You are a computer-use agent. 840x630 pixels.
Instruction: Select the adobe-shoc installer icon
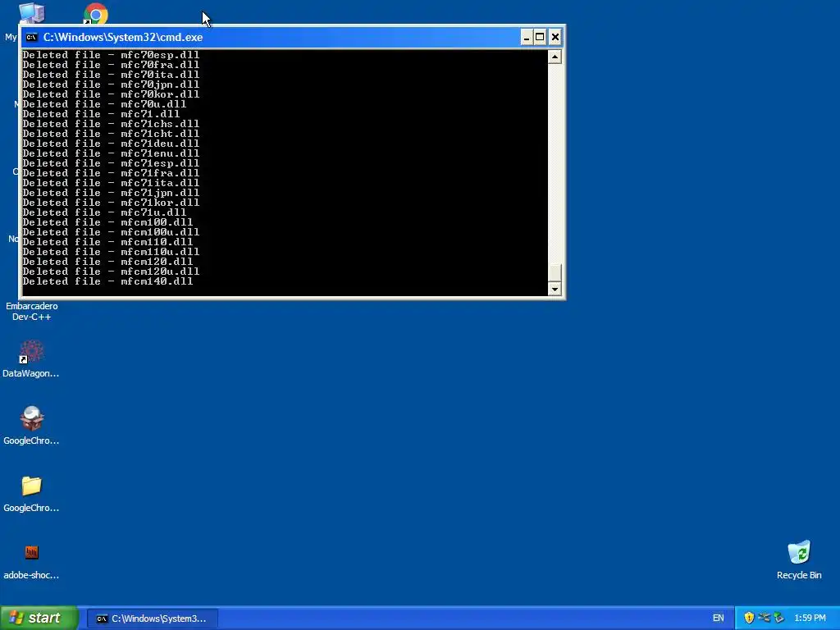[x=32, y=552]
